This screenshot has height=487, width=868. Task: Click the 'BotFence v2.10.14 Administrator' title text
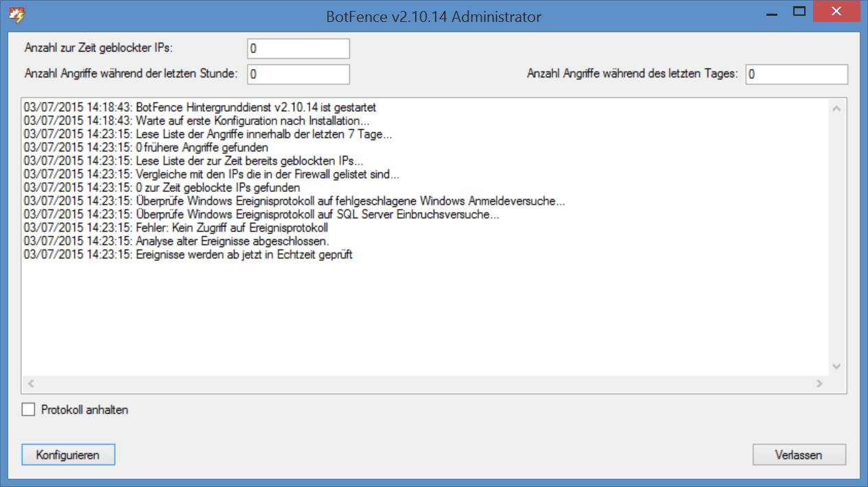pos(434,16)
